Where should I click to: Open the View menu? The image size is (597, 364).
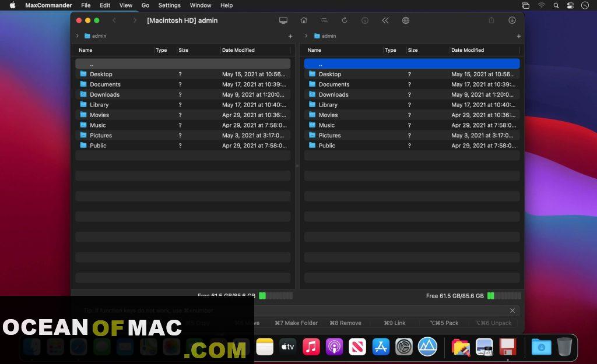(x=126, y=5)
